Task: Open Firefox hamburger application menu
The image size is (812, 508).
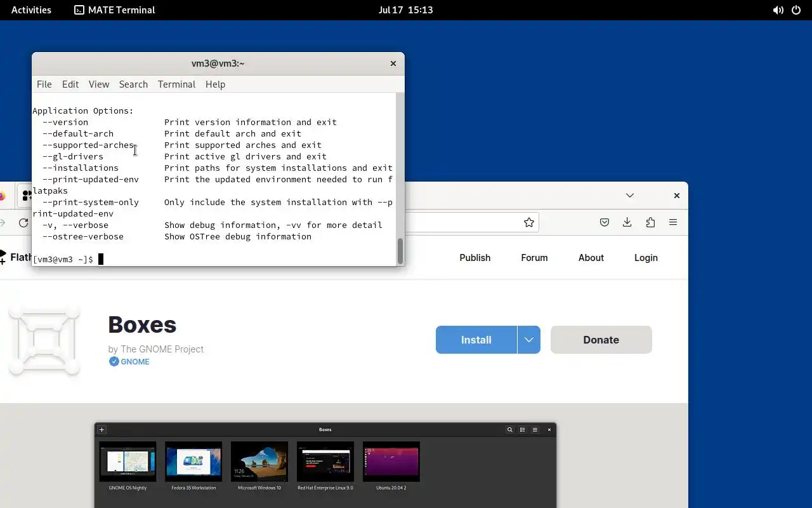Action: (x=673, y=222)
